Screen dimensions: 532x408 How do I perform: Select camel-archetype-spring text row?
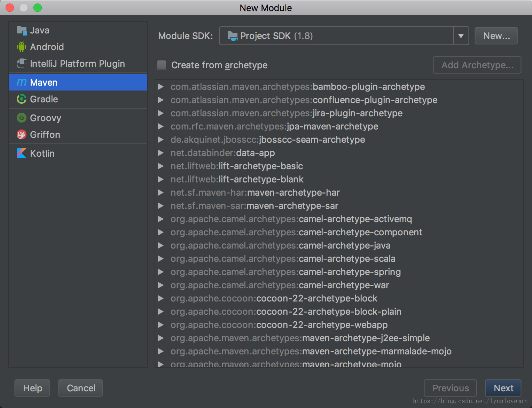286,272
